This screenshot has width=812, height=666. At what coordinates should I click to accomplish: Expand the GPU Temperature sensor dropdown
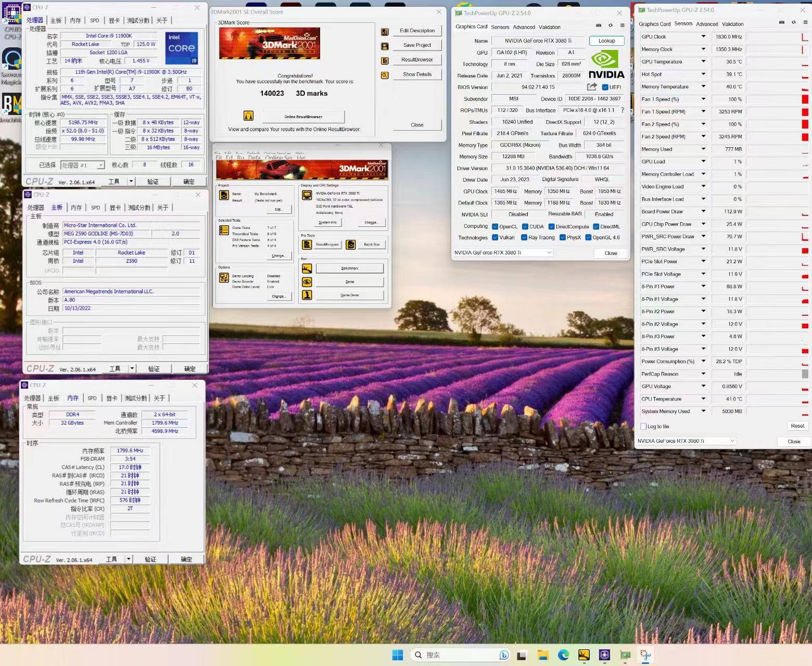click(x=703, y=61)
